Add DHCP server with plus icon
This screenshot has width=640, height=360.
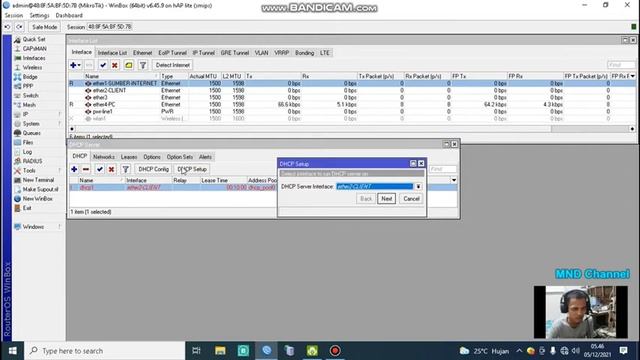[74, 169]
